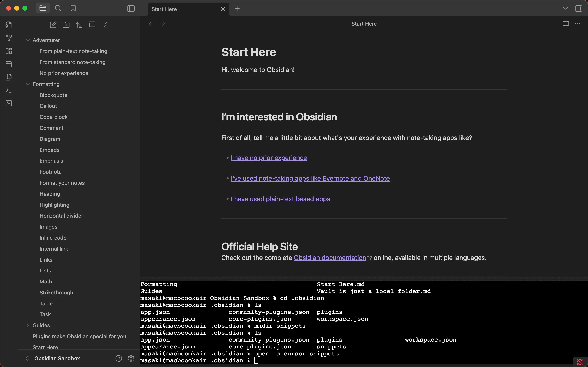588x367 pixels.
Task: Open the sort order icon
Action: tap(79, 25)
